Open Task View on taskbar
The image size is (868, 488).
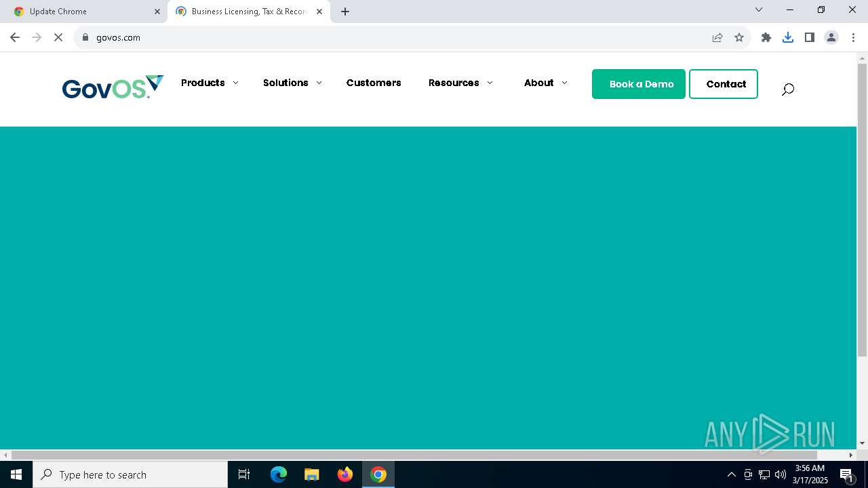tap(244, 474)
